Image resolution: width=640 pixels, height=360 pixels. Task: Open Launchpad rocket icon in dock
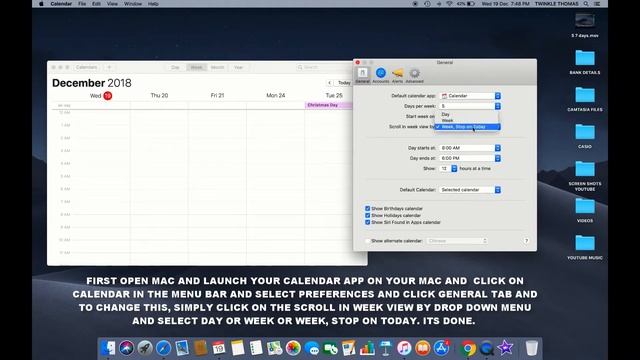[x=145, y=348]
